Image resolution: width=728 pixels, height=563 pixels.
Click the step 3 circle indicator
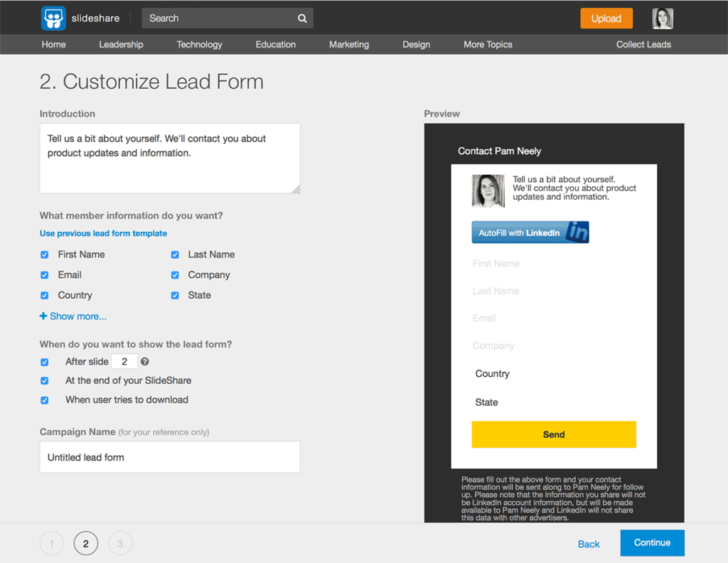(119, 542)
